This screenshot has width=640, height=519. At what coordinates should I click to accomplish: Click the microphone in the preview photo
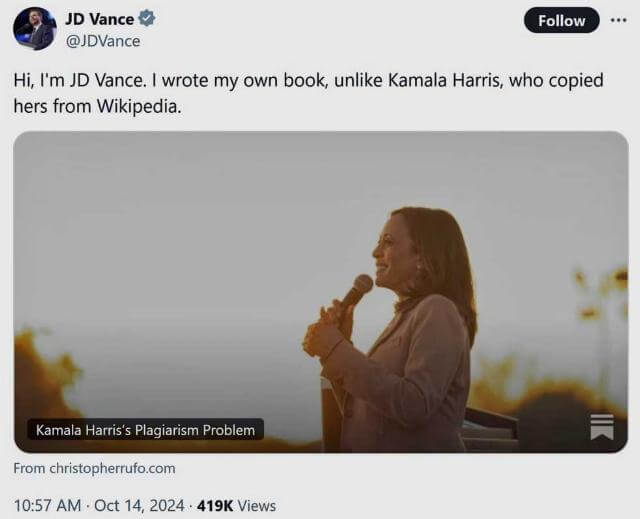[355, 290]
